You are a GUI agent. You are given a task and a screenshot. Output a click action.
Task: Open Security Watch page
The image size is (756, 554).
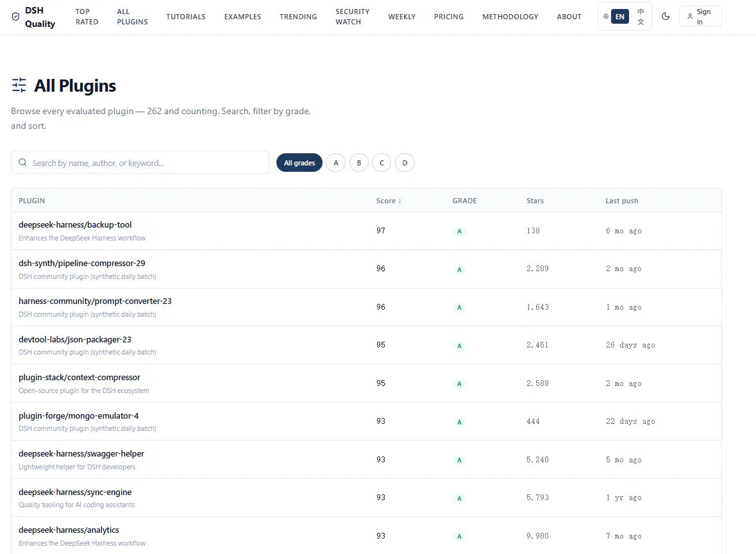[353, 17]
